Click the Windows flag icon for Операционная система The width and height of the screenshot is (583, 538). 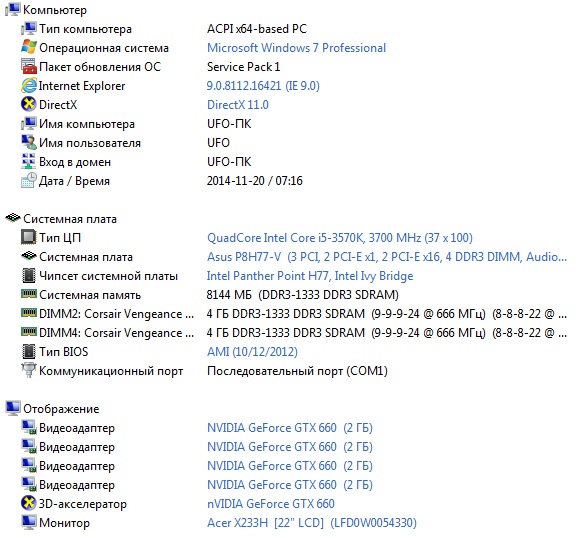(x=29, y=47)
